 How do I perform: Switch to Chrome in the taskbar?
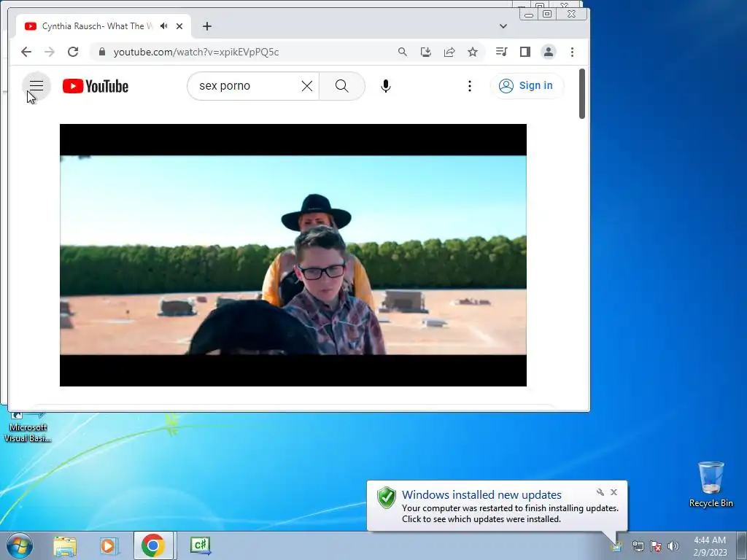point(153,545)
